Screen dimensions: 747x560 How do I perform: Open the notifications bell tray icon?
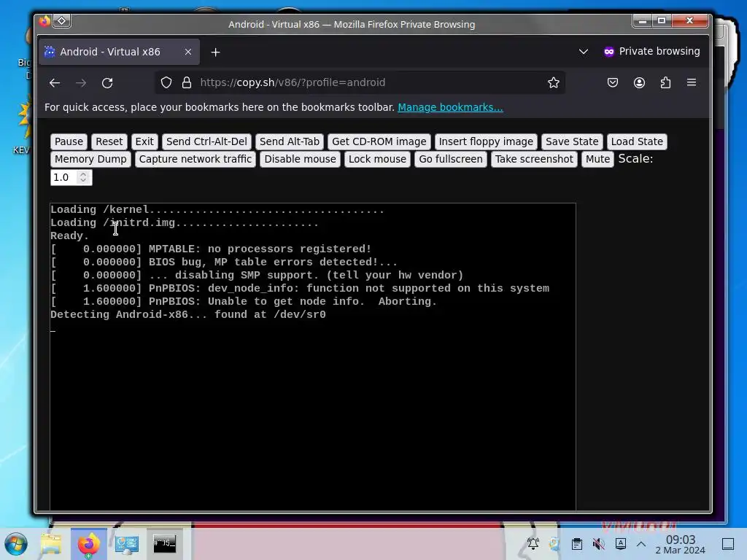click(x=533, y=543)
